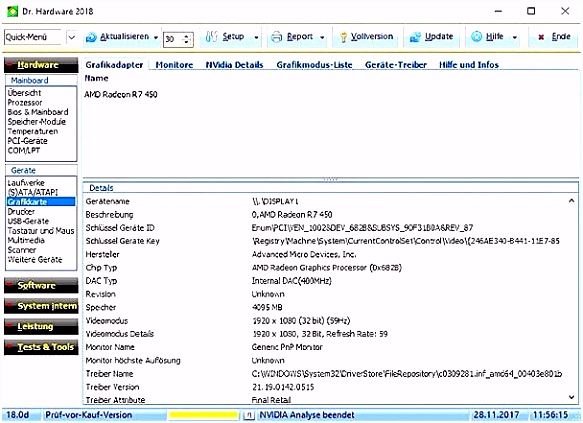
Task: Click the Report printer icon
Action: tap(277, 37)
